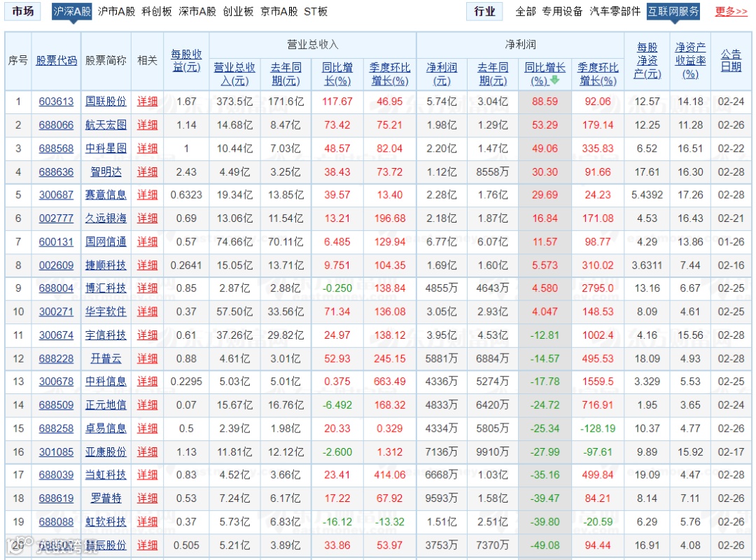The height and width of the screenshot is (560, 756).
Task: Open stock code 688509 link
Action: point(57,405)
